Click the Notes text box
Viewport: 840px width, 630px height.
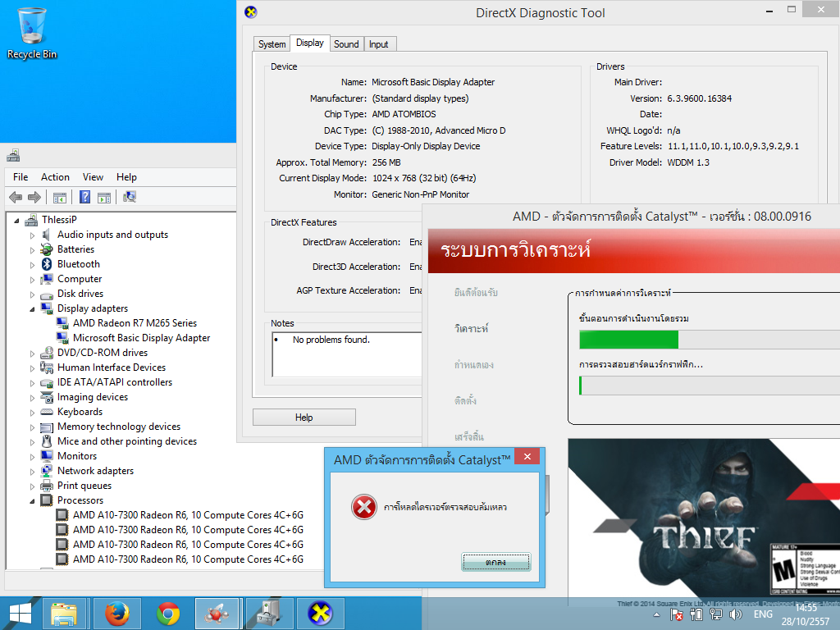coord(347,354)
